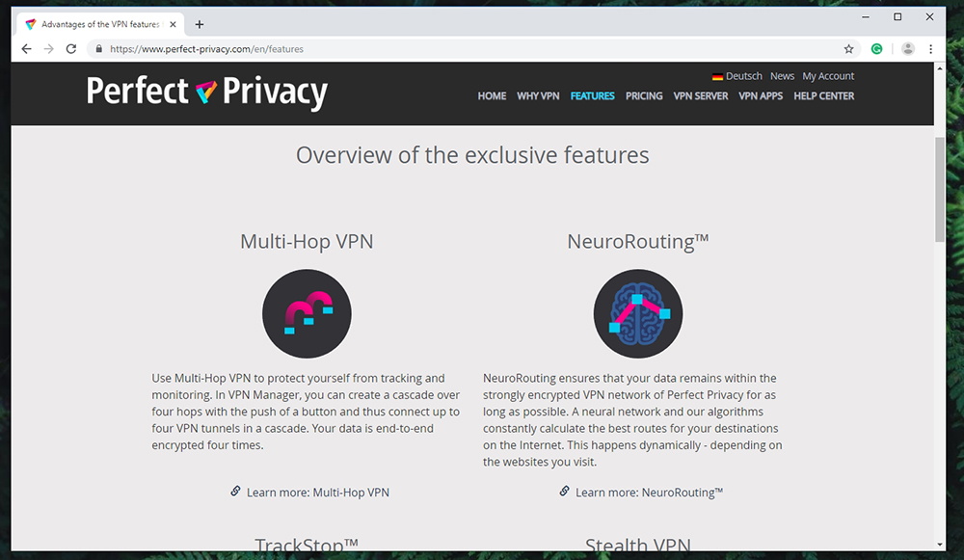Reload the page with the refresh icon
This screenshot has height=560, width=964.
[71, 49]
